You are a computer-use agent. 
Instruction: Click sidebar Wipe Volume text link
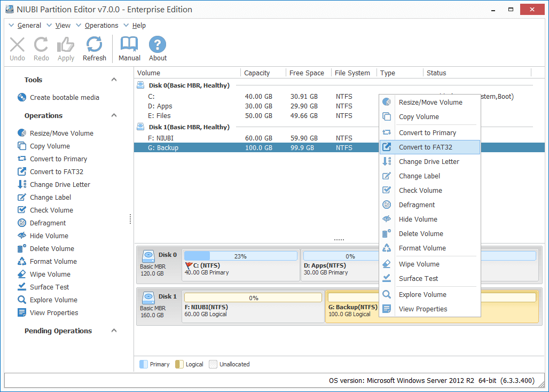50,274
